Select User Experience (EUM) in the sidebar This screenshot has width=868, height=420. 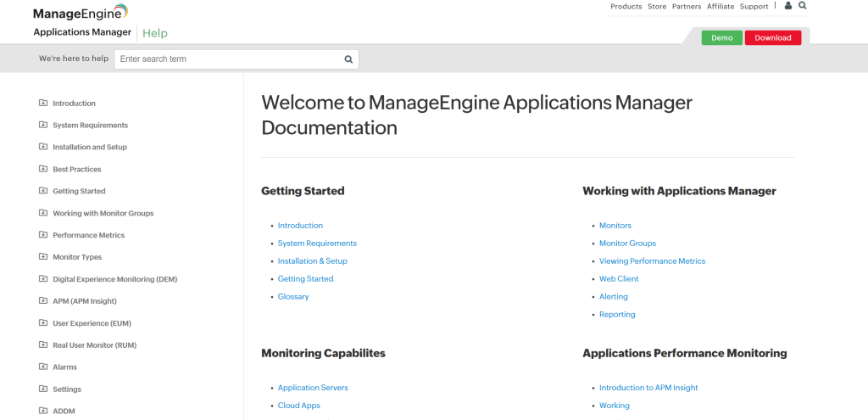(92, 323)
